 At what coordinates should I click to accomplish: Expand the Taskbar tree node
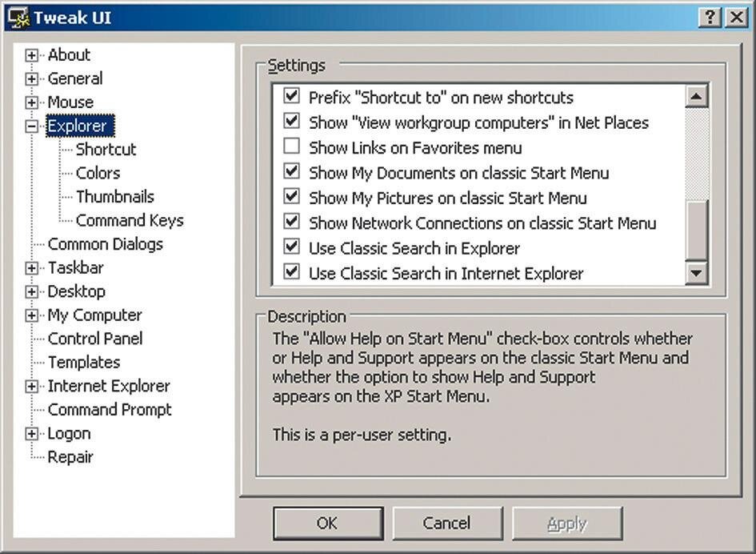tap(32, 268)
